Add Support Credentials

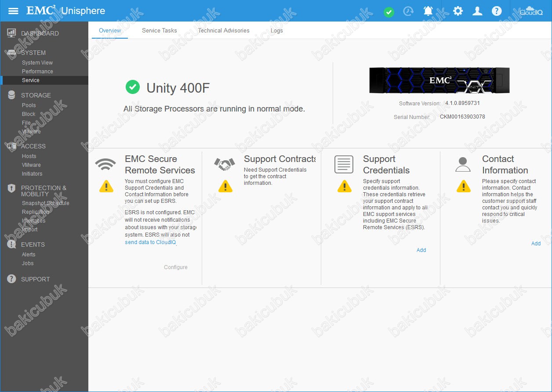click(x=421, y=250)
